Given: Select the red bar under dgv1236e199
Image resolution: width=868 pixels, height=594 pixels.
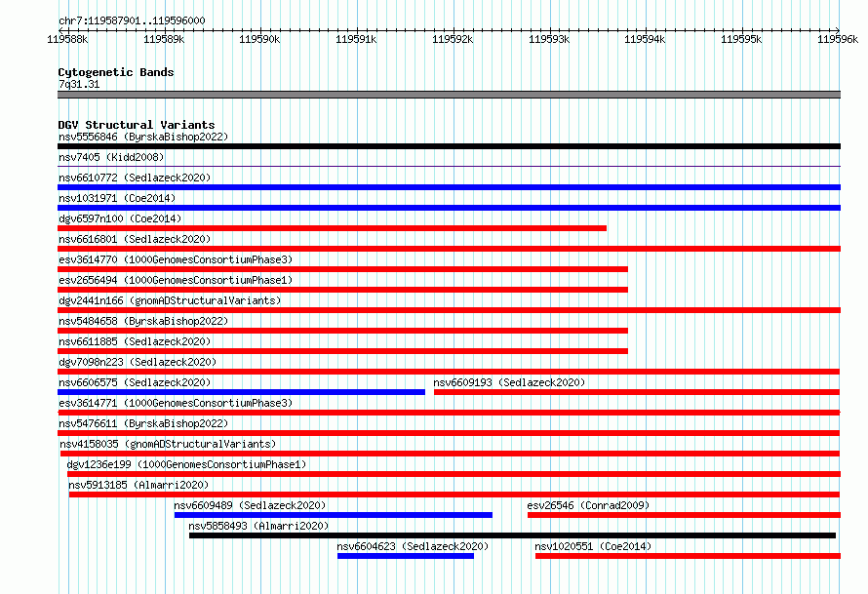Looking at the screenshot, I should (x=454, y=474).
